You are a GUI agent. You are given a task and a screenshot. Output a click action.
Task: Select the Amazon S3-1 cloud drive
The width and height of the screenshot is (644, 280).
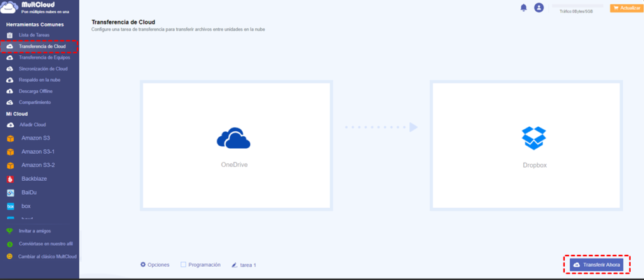(38, 152)
